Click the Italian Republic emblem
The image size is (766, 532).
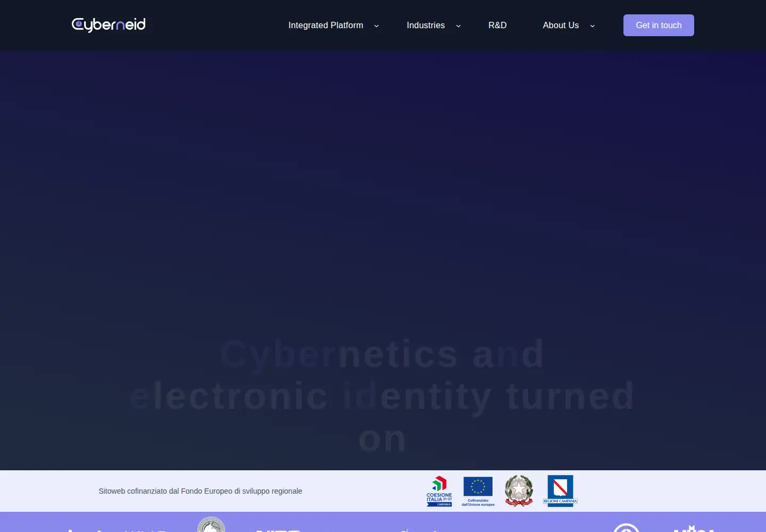pos(519,491)
